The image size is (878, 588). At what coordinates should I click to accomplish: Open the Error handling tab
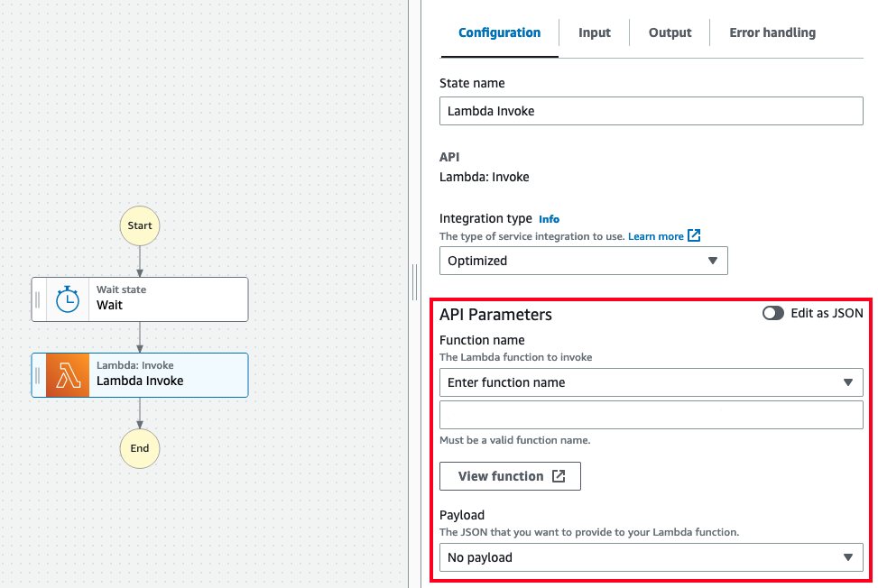click(x=772, y=32)
